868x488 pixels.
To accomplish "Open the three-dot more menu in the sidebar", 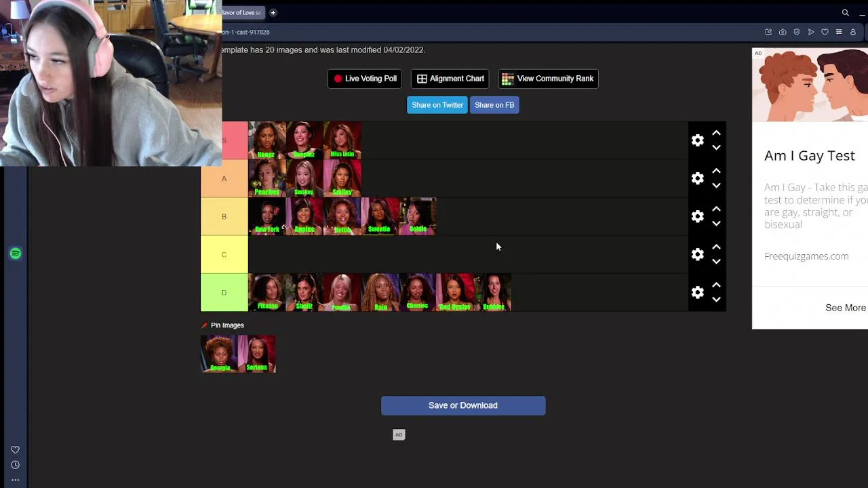I will (x=15, y=480).
